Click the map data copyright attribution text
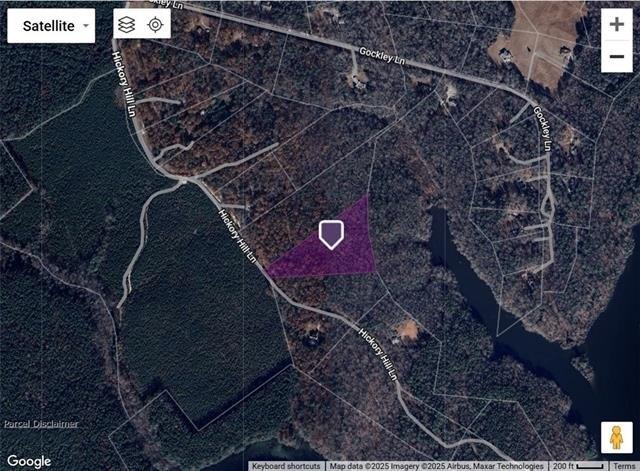 pyautogui.click(x=436, y=466)
